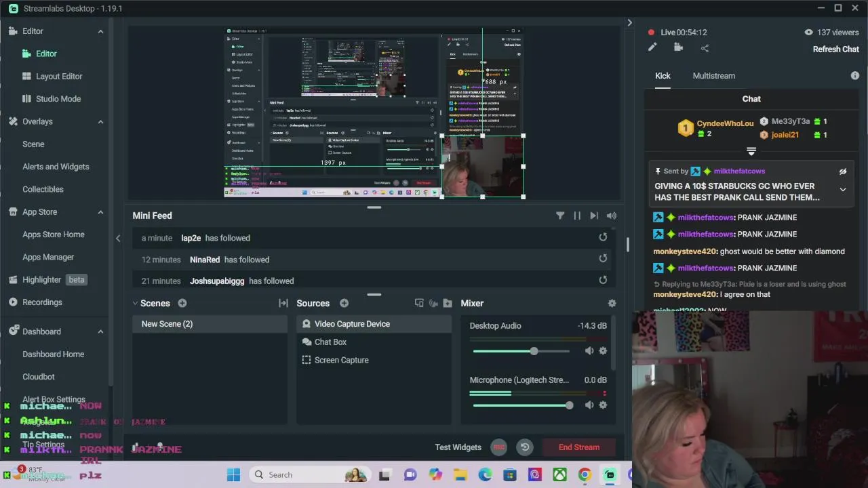Open Microsoft Edge from taskbar
Image resolution: width=868 pixels, height=488 pixels.
(485, 475)
